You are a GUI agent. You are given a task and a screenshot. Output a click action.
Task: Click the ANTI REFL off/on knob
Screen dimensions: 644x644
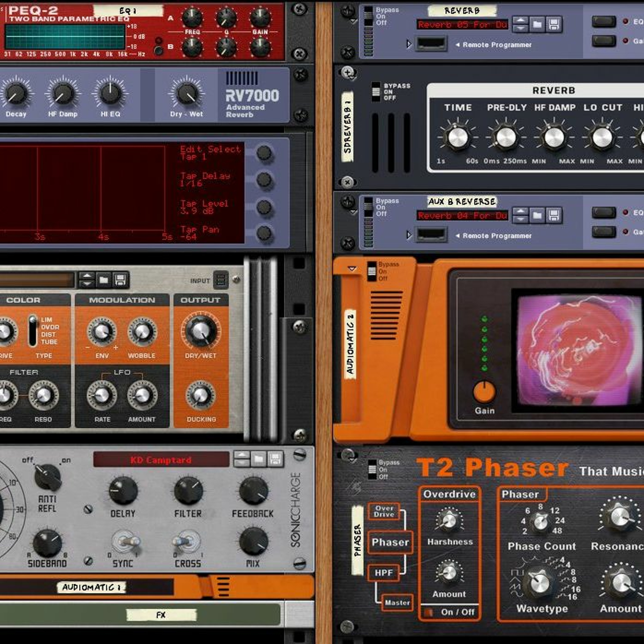pos(48,477)
